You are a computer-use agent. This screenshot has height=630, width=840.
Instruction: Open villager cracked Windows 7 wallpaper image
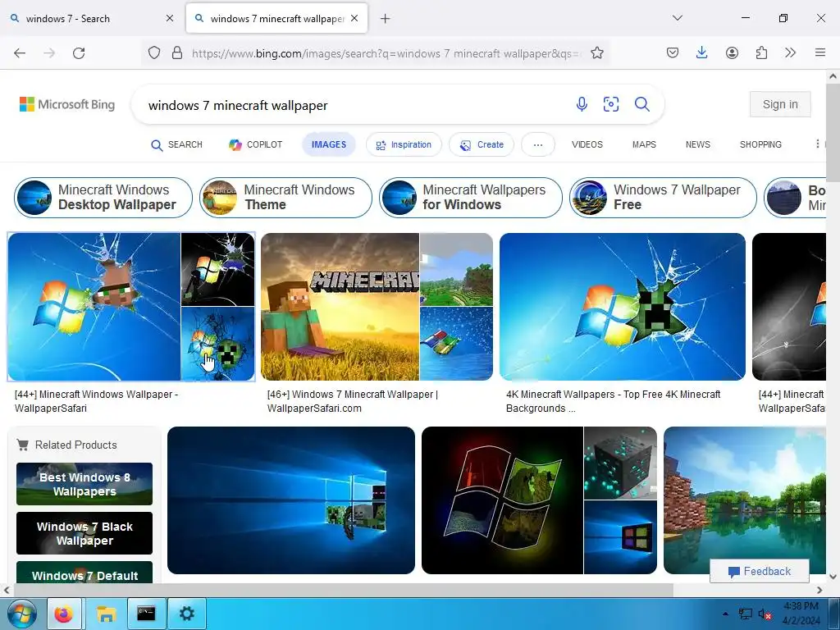click(x=94, y=307)
